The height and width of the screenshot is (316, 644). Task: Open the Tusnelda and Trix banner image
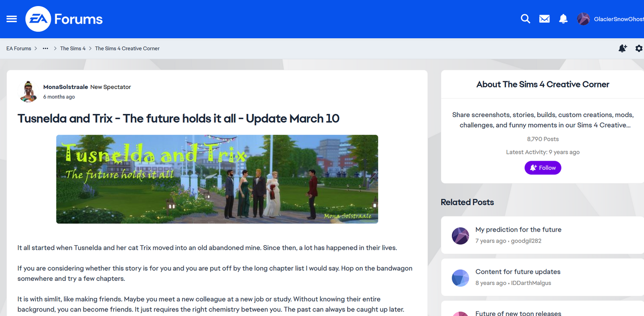[217, 179]
